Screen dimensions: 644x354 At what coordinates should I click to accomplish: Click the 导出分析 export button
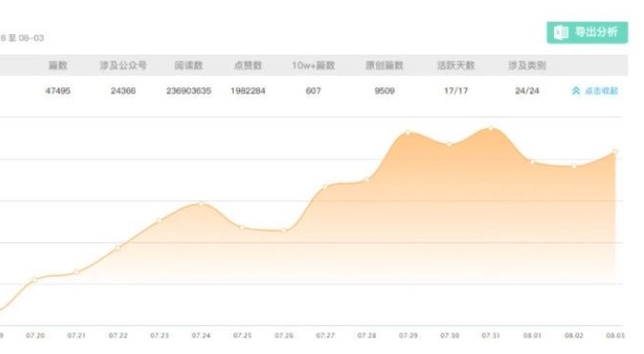click(586, 32)
